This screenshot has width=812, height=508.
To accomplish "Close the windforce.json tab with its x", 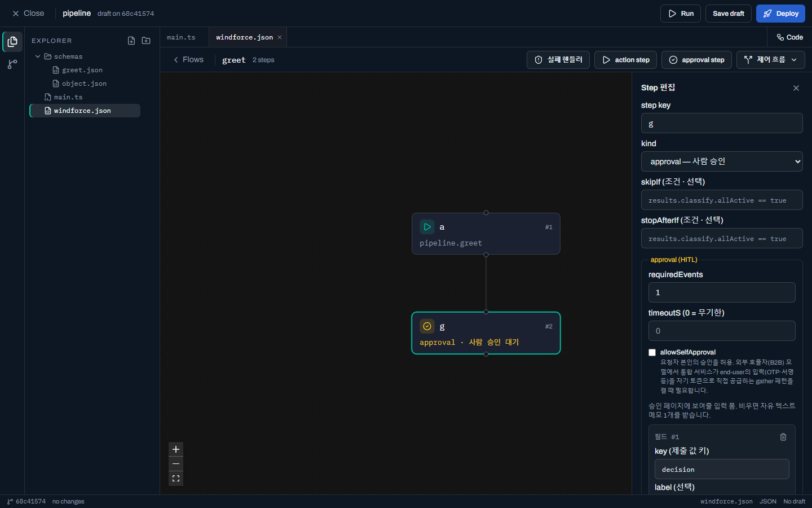I will point(280,37).
